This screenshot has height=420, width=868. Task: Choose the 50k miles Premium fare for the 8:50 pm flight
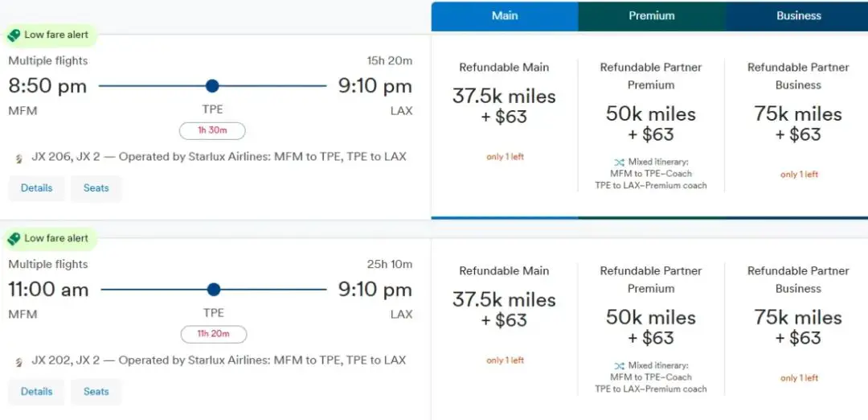point(651,124)
